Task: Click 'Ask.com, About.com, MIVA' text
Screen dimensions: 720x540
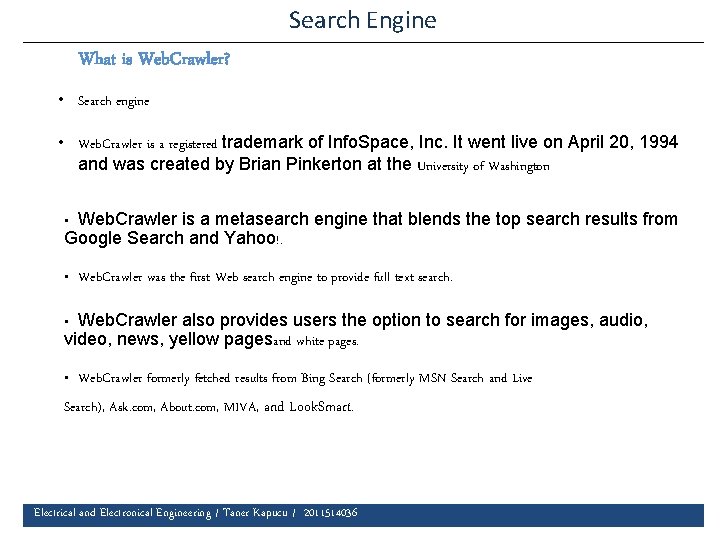Action: click(x=178, y=407)
